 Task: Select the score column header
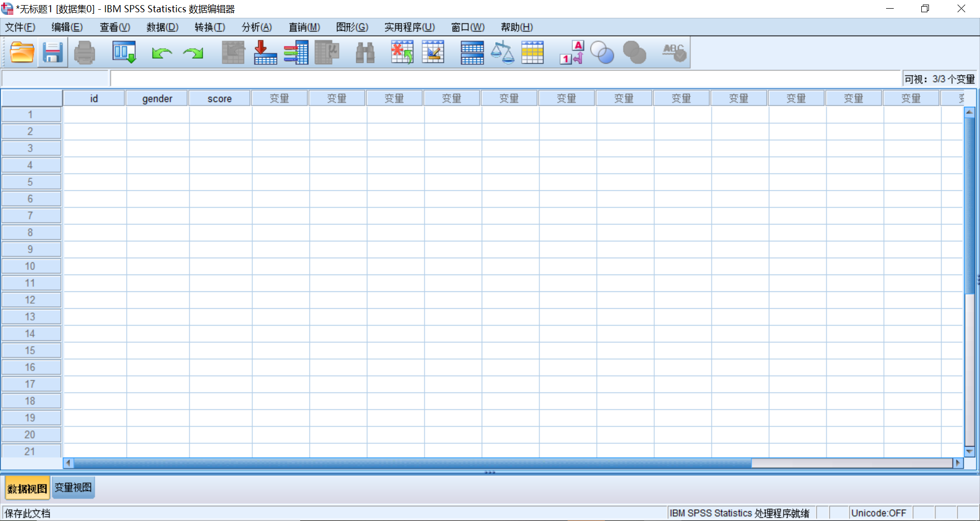point(219,98)
